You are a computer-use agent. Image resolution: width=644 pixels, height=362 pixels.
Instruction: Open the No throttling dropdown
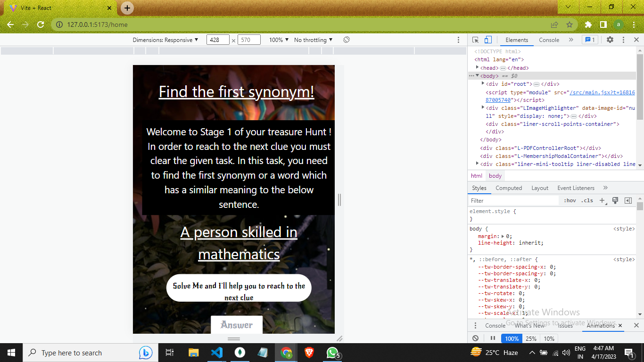313,40
